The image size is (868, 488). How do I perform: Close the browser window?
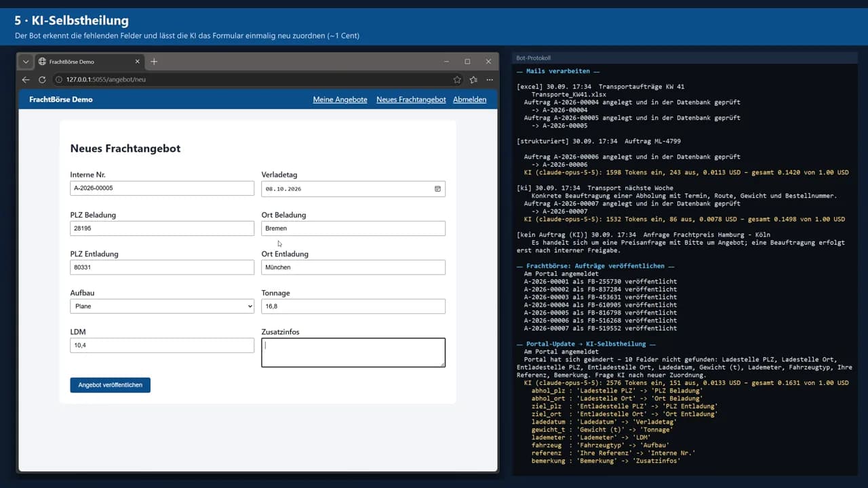[488, 62]
